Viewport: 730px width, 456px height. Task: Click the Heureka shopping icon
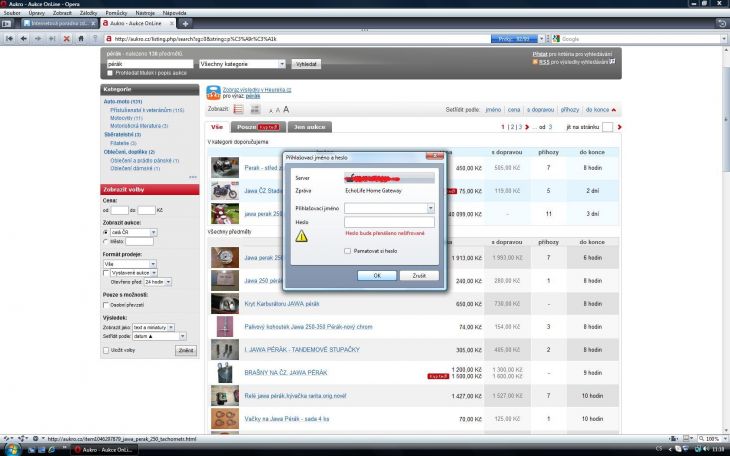click(x=213, y=92)
